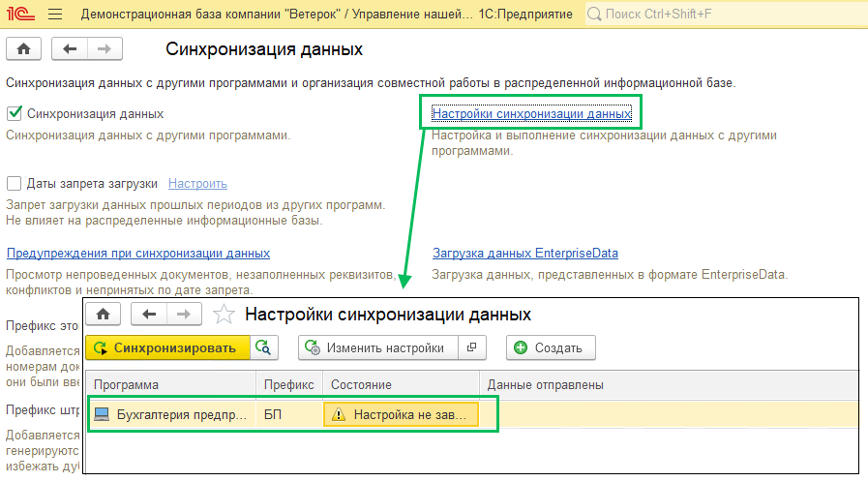Click Данные отправлены column header
This screenshot has width=868, height=482.
(x=669, y=384)
